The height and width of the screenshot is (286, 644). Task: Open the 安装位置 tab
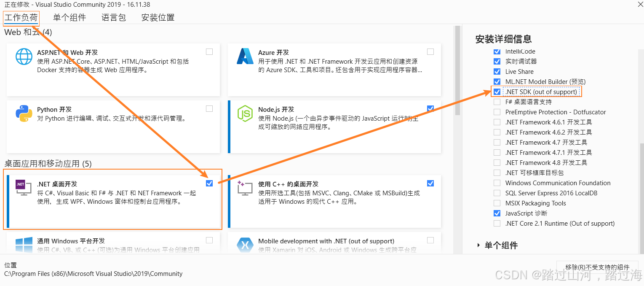pyautogui.click(x=158, y=17)
